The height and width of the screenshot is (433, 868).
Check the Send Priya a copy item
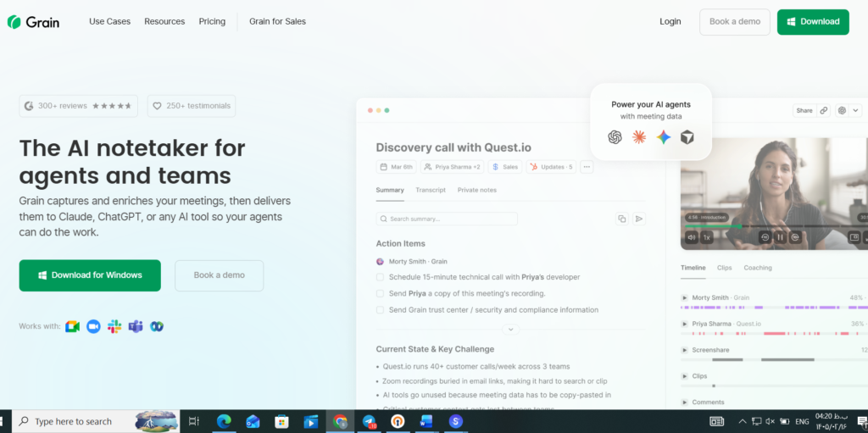380,293
